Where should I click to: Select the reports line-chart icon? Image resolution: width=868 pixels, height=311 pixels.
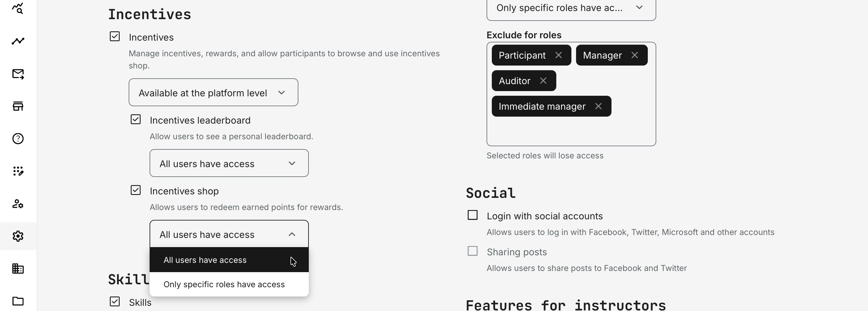click(18, 40)
